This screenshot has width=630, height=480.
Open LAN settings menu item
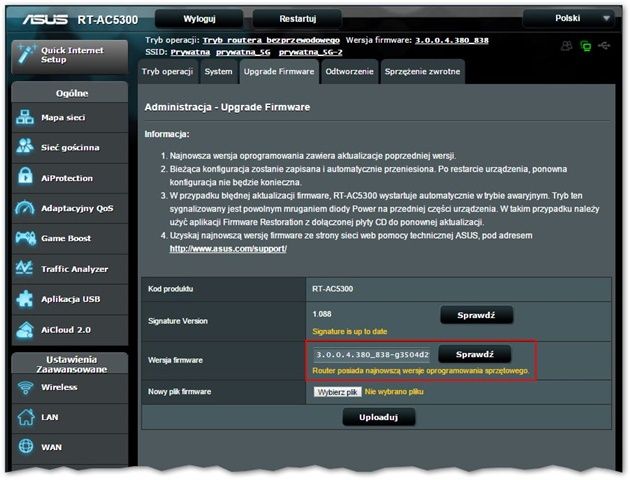pos(70,417)
